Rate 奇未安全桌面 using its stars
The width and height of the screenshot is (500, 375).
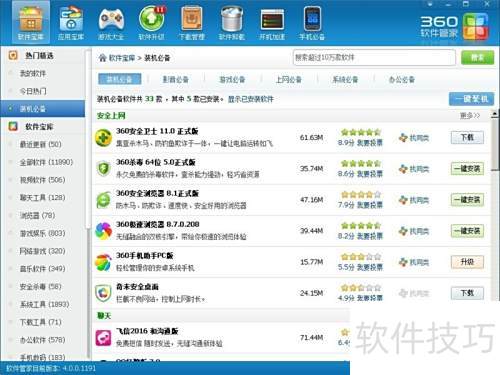click(361, 288)
